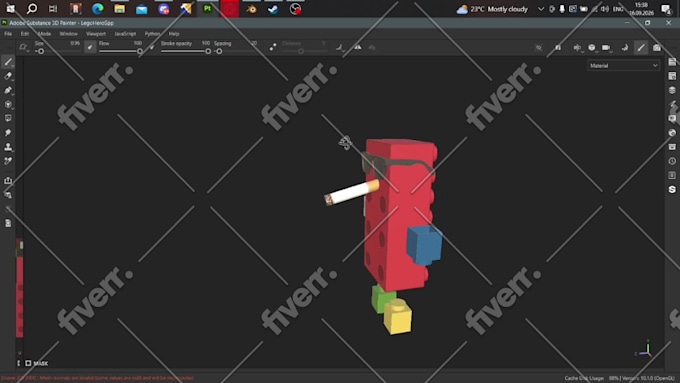
Task: Open the Python menu
Action: tap(152, 34)
